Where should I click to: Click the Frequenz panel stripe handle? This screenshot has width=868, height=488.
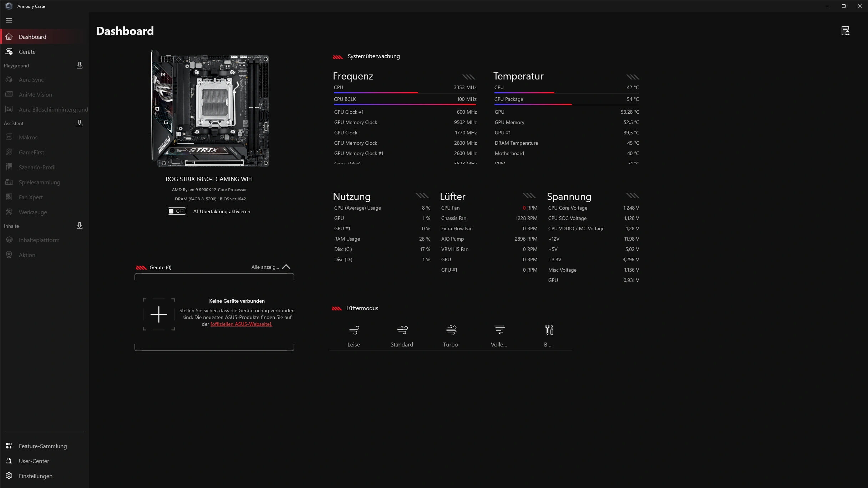click(468, 77)
